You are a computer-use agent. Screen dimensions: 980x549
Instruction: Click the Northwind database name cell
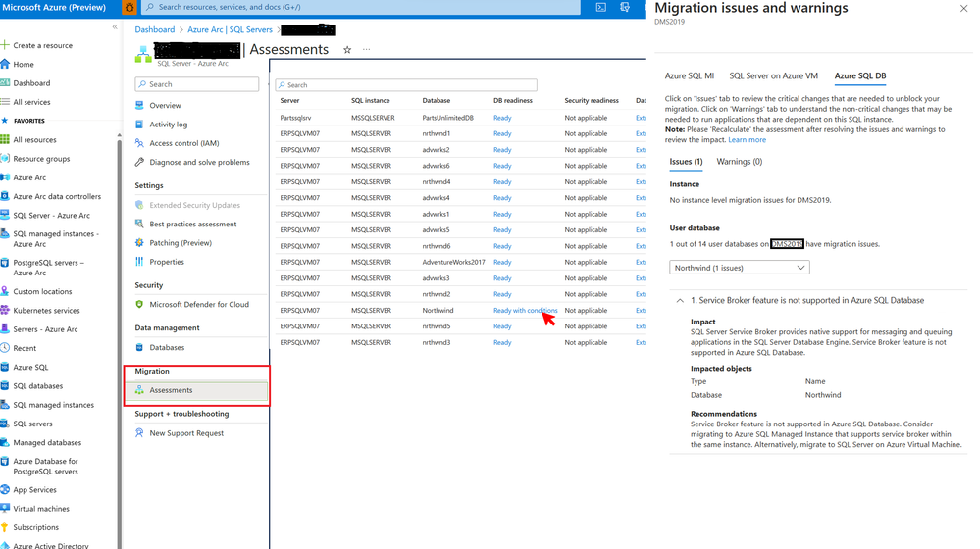(x=438, y=311)
